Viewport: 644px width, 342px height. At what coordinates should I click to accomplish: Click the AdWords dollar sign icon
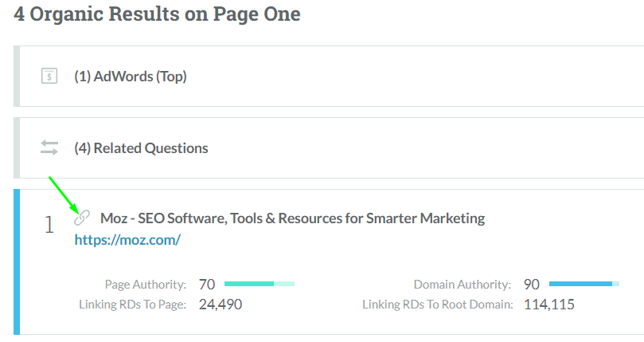[x=49, y=77]
